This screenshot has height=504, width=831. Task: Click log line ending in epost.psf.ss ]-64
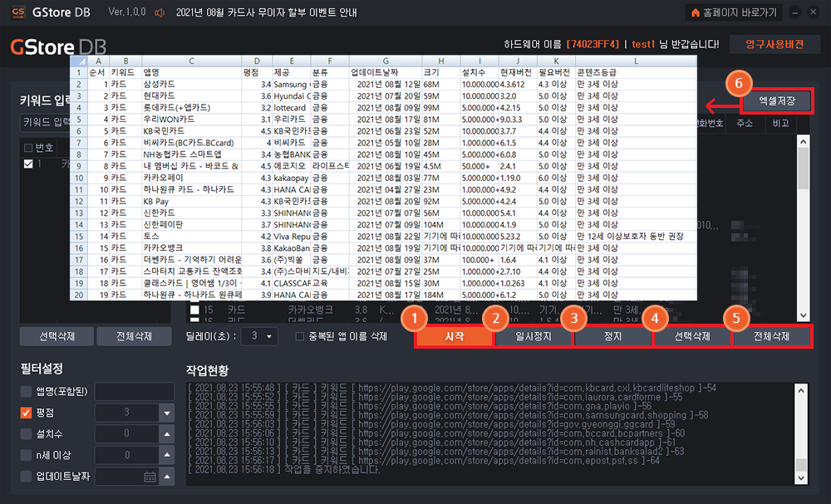(x=424, y=461)
